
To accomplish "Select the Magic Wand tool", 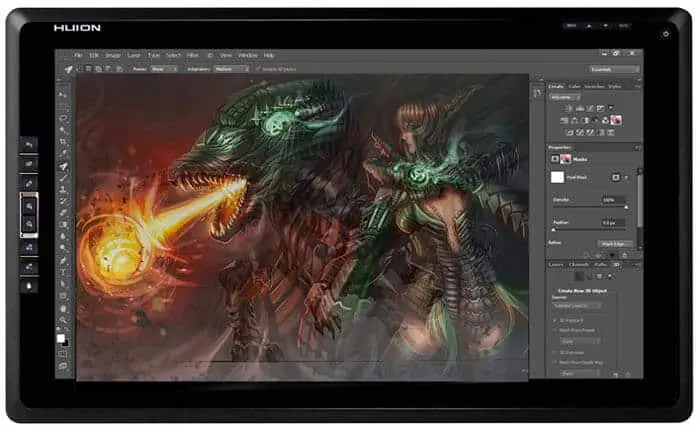I will pyautogui.click(x=63, y=130).
